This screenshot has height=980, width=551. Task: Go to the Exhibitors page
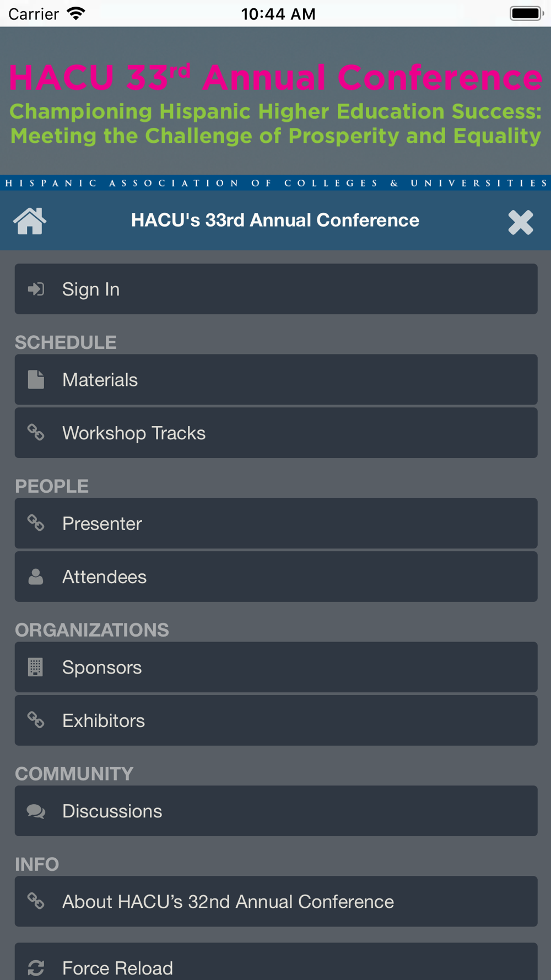pyautogui.click(x=275, y=720)
